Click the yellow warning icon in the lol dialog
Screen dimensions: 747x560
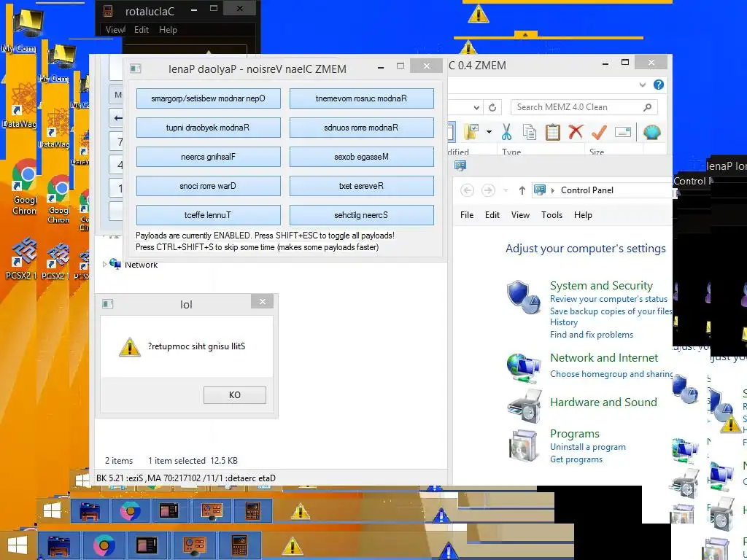130,347
